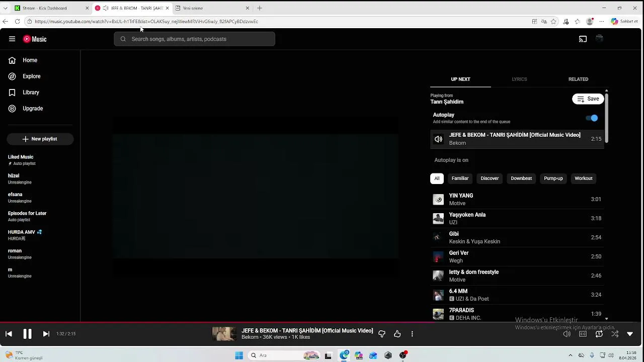Turn off the Autoplay switch
This screenshot has width=644, height=362.
[592, 118]
